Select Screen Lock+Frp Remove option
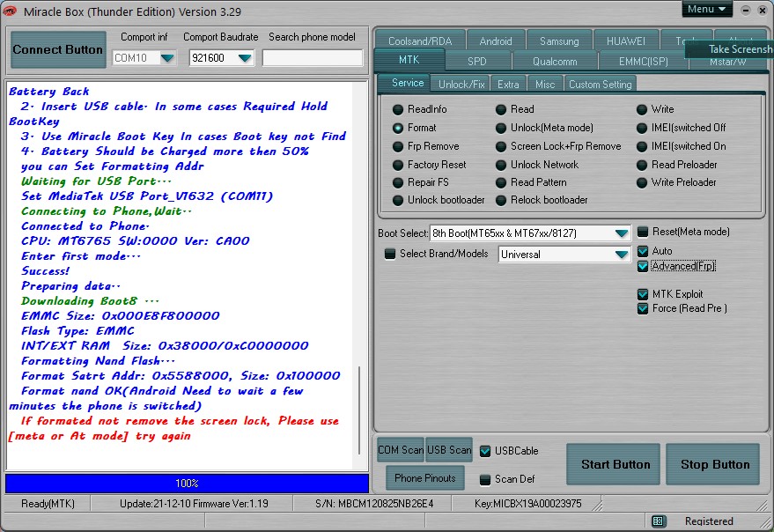774x532 pixels. (x=501, y=147)
